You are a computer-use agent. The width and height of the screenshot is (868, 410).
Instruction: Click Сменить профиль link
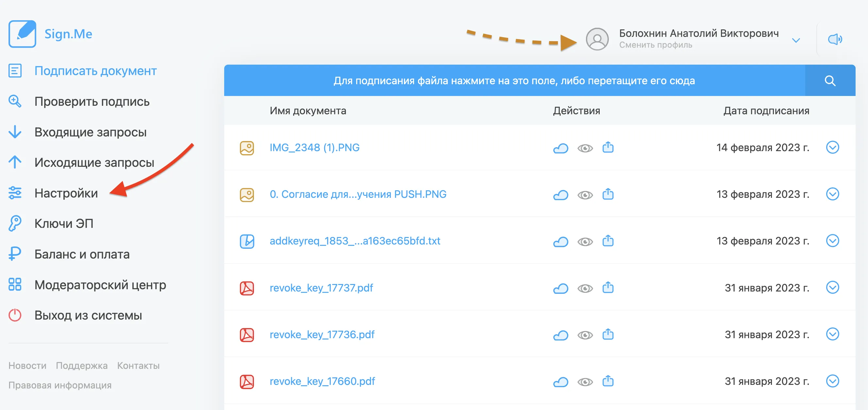(x=655, y=45)
